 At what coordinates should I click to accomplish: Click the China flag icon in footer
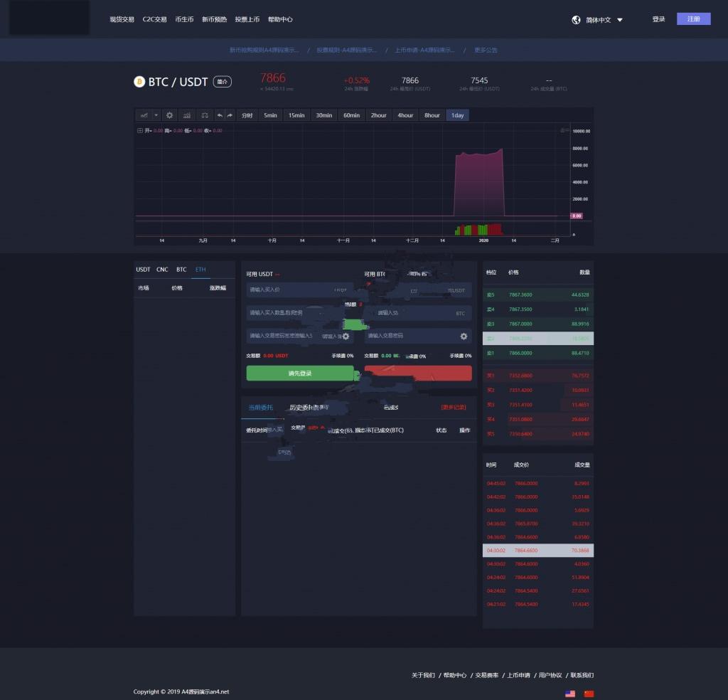pos(588,694)
